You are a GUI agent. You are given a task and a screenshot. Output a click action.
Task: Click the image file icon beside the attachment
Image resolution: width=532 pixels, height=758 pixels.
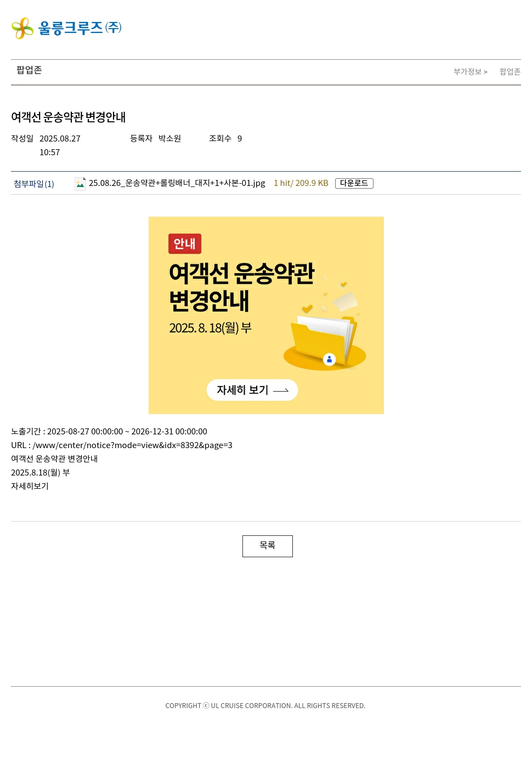(x=80, y=184)
